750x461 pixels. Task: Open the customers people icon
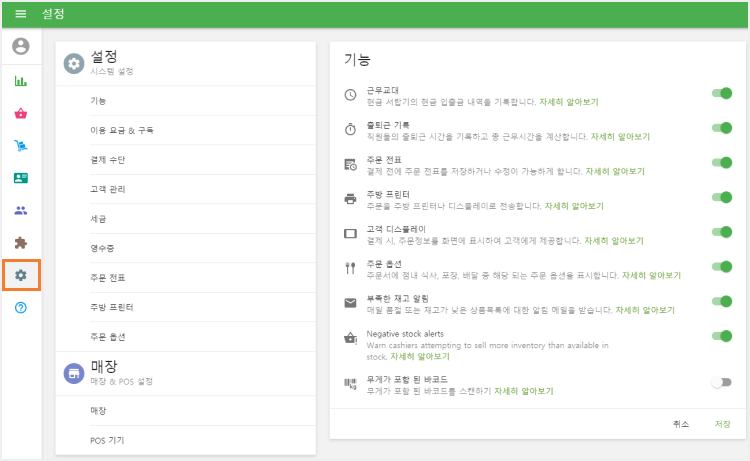[20, 210]
